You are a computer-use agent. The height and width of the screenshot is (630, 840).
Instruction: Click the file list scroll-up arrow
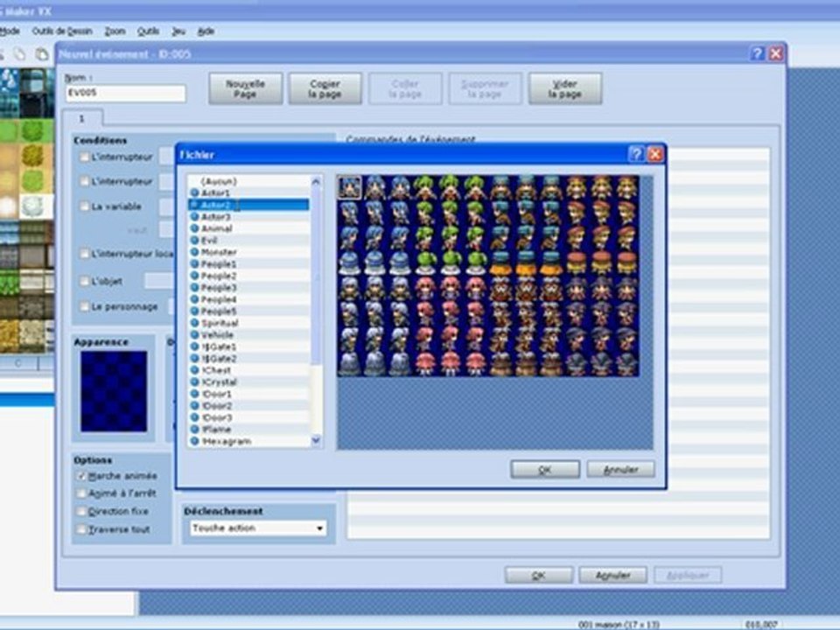[316, 182]
